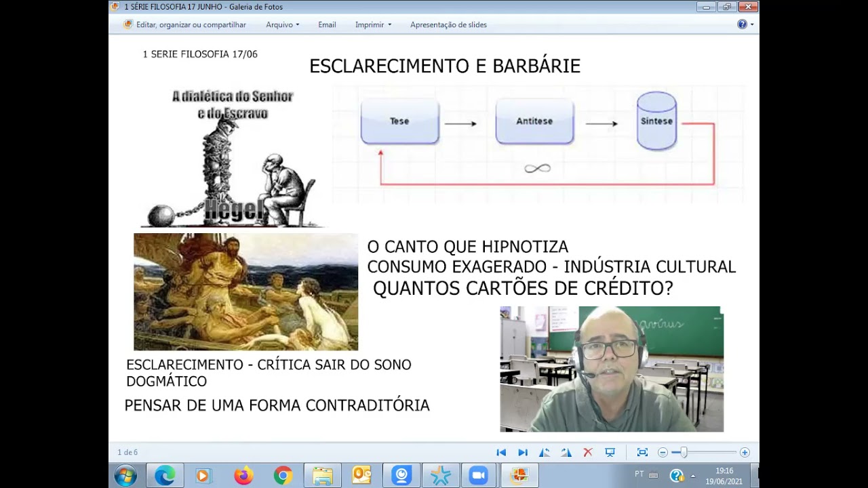Switch to Zoom on the taskbar
The width and height of the screenshot is (868, 488).
pos(479,476)
